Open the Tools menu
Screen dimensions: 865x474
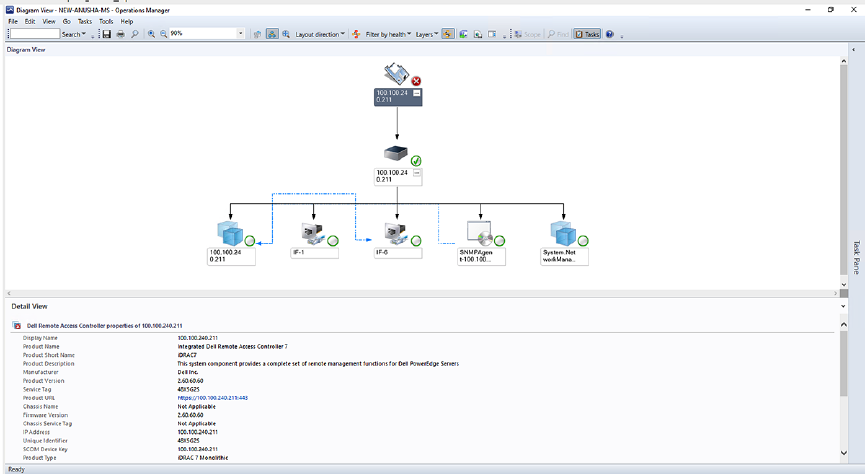point(106,22)
